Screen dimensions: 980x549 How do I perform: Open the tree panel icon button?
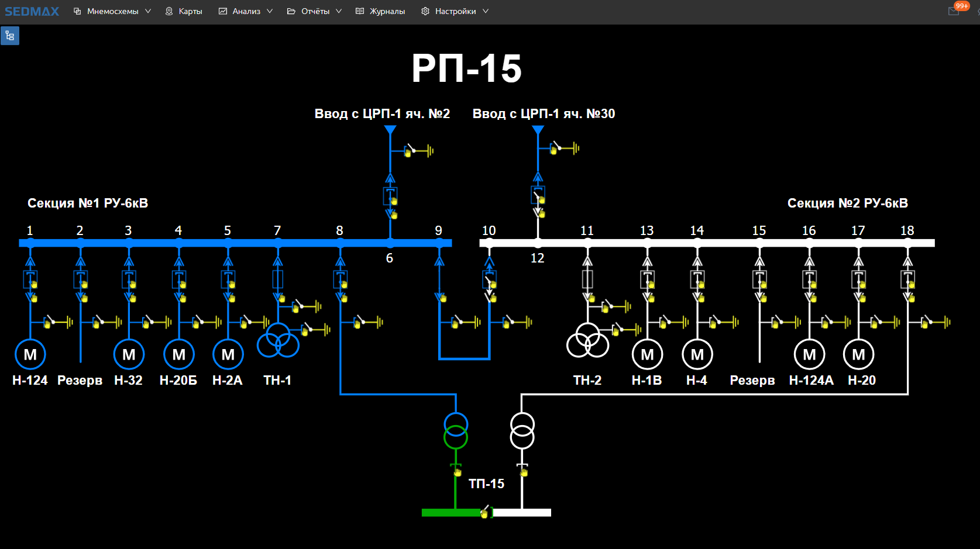[10, 36]
